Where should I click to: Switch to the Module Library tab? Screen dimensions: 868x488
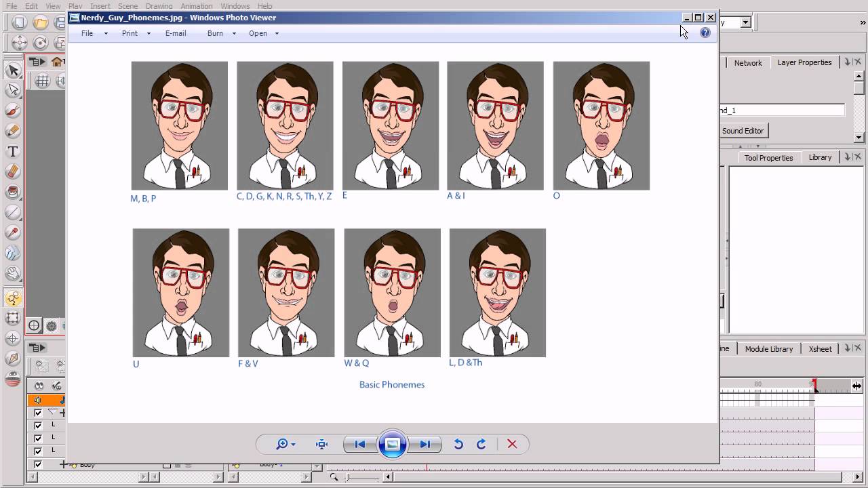[x=769, y=349]
